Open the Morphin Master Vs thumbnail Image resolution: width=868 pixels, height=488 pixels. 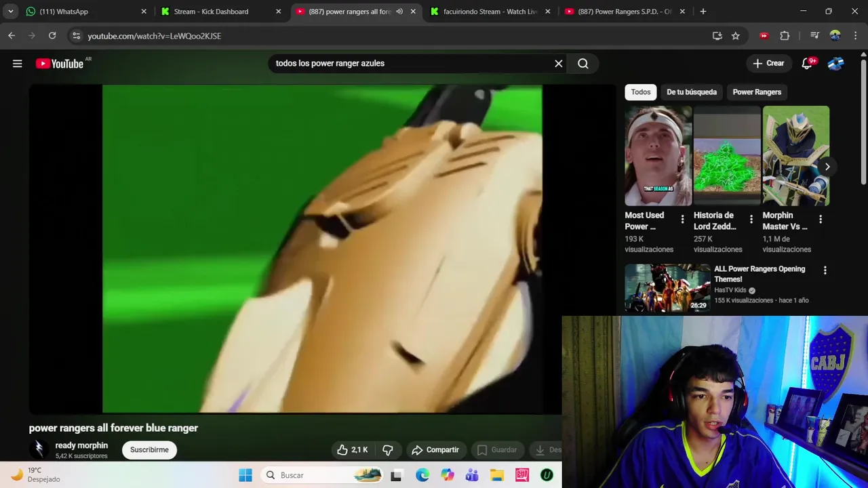tap(796, 156)
